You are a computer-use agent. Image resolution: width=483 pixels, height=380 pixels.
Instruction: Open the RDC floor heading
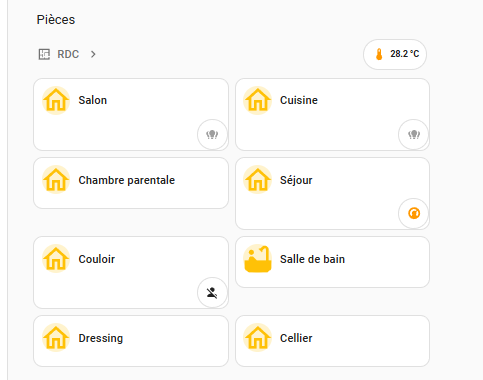coord(68,54)
